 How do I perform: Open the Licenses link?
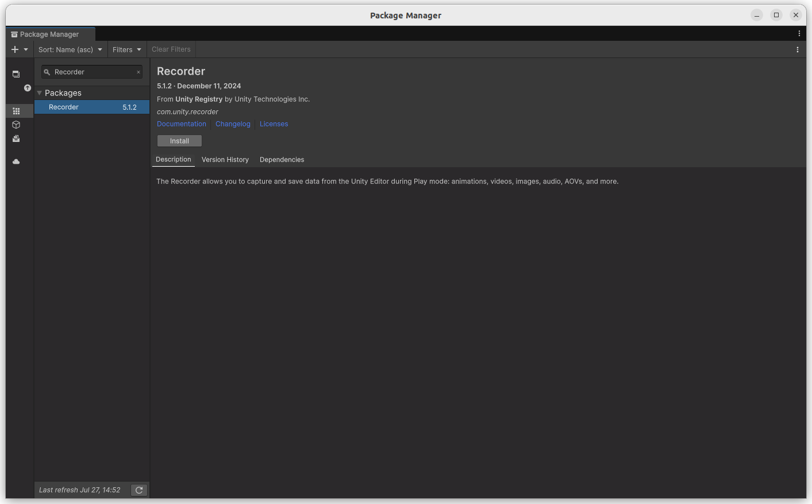(274, 124)
